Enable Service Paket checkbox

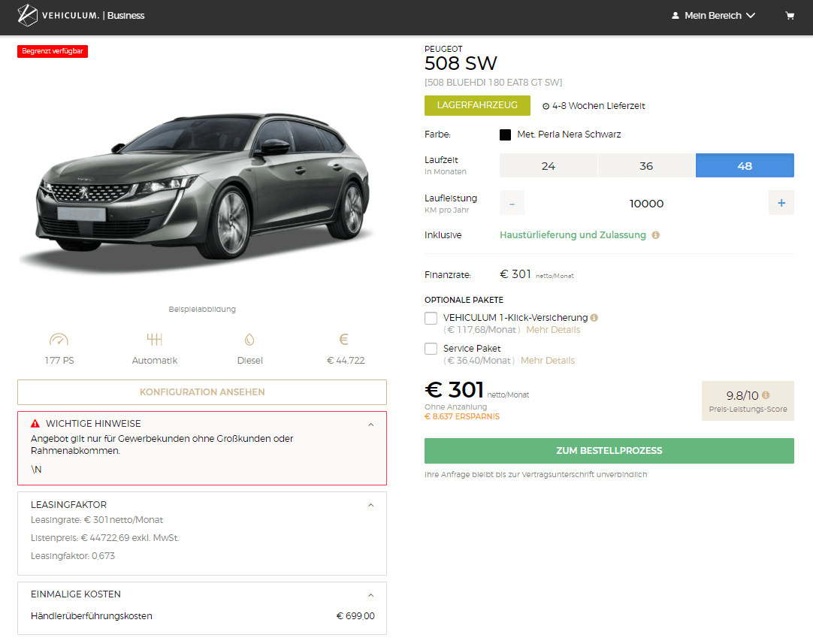pyautogui.click(x=431, y=349)
